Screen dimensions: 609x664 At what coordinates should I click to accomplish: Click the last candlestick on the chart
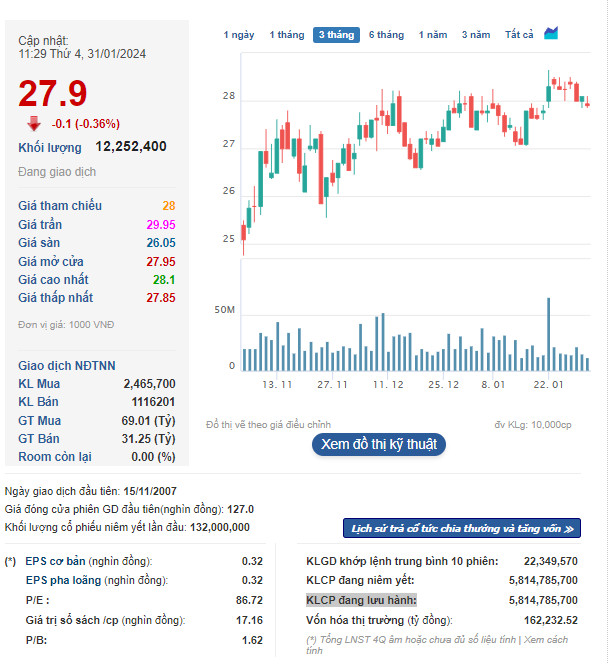587,103
